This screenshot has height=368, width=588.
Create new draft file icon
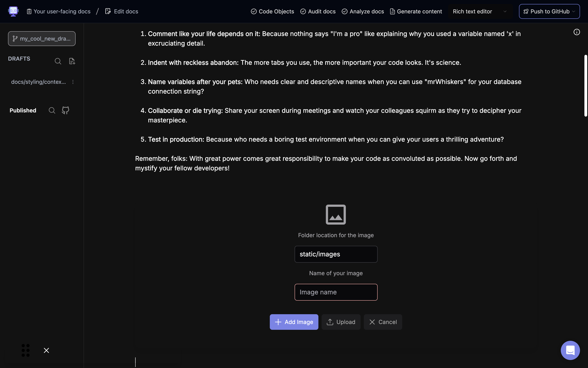(x=72, y=61)
